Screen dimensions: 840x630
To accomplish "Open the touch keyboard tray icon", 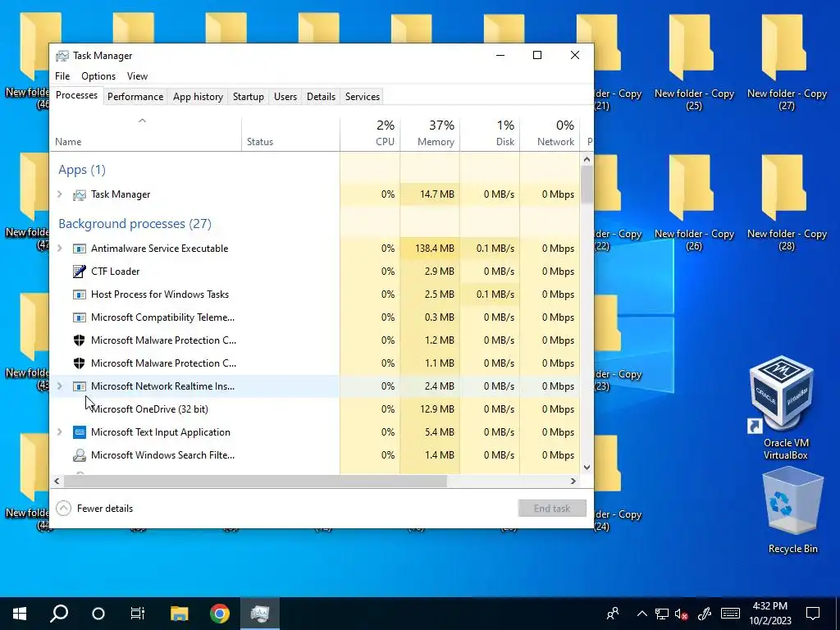I will 730,614.
